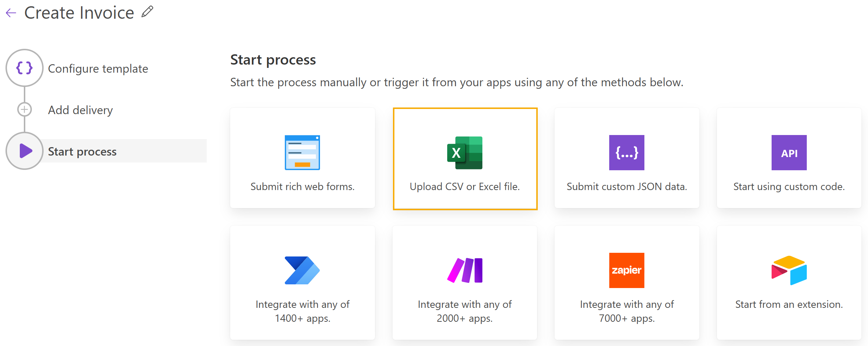
Task: Choose Start using custom code
Action: (x=789, y=158)
